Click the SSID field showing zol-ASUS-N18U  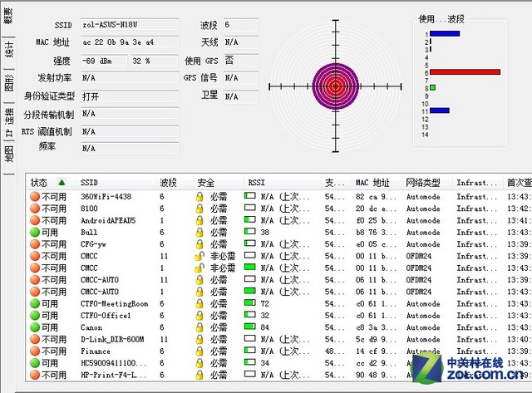pos(130,25)
